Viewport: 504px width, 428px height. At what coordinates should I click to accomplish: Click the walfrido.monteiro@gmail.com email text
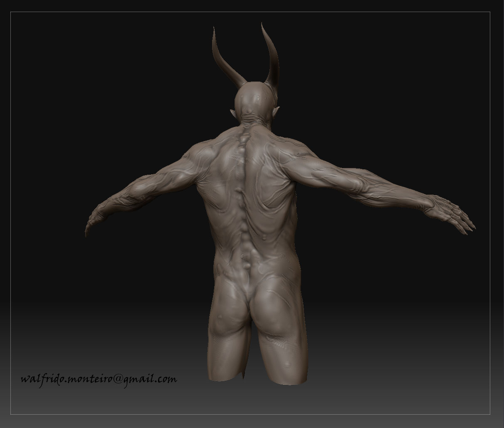[99, 379]
